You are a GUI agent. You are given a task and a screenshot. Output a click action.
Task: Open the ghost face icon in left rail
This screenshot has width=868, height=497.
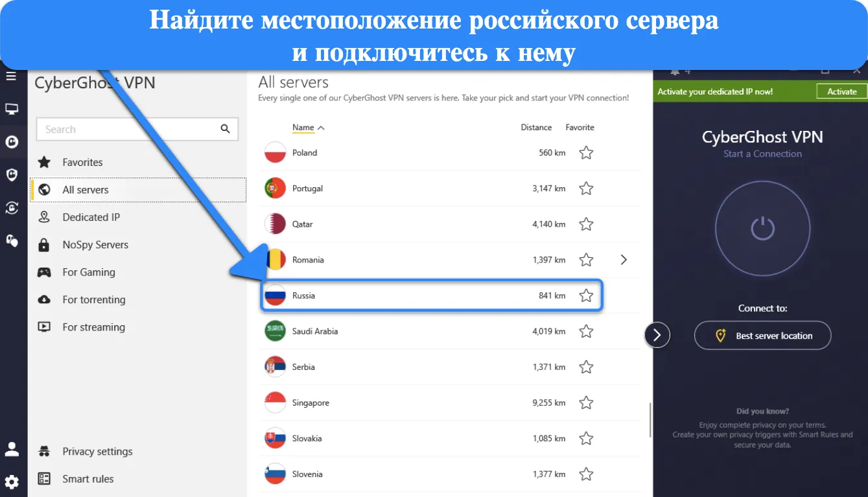pos(12,142)
